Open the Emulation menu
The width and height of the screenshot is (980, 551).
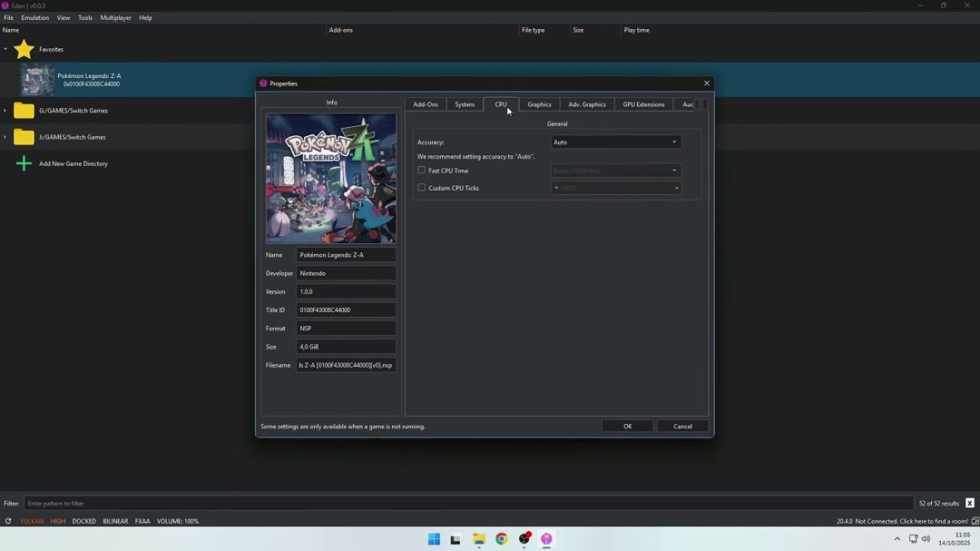click(x=35, y=17)
